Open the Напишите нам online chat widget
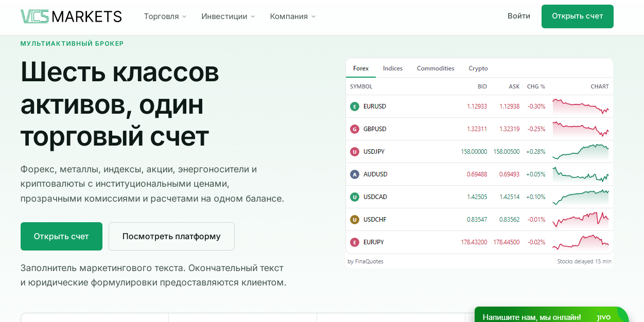 click(552, 315)
